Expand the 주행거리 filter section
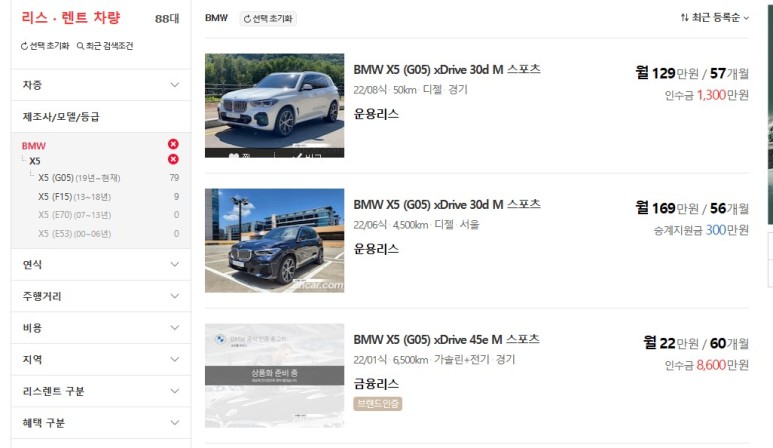The height and width of the screenshot is (448, 773). coord(101,296)
